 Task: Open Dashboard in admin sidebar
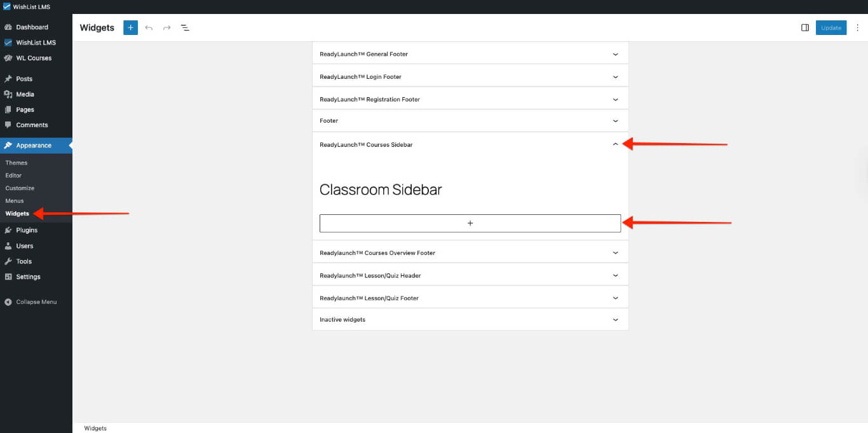(32, 27)
